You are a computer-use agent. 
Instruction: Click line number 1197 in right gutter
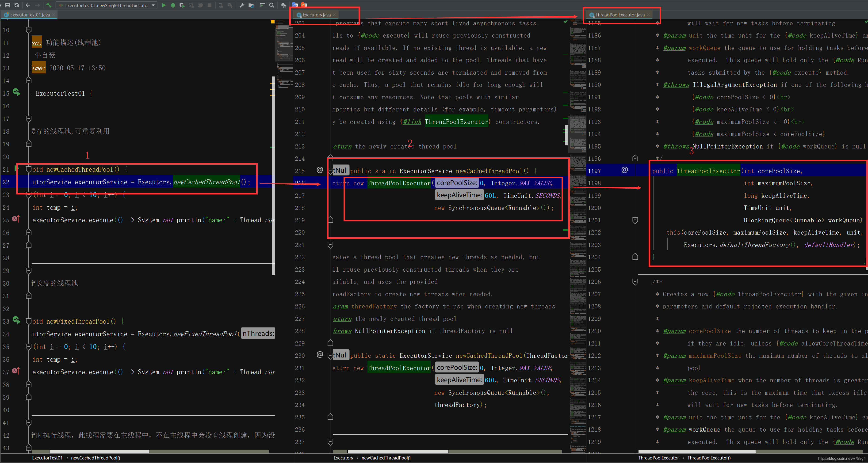(x=594, y=171)
